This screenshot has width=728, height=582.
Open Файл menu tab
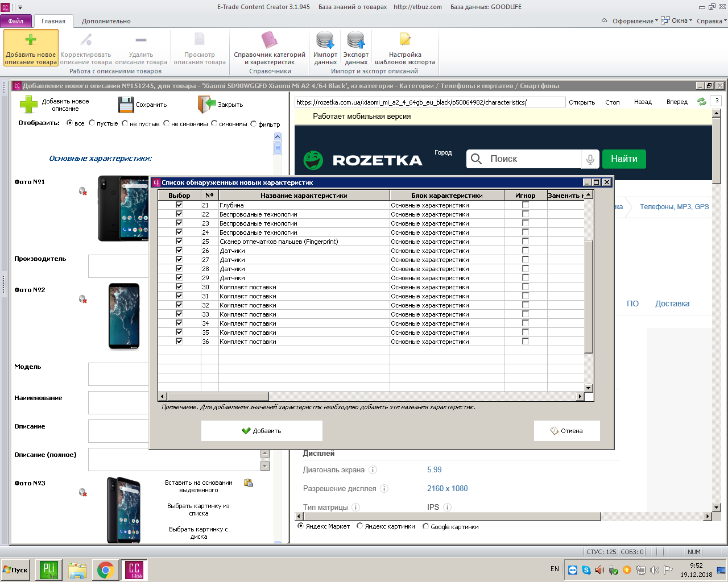(x=16, y=21)
